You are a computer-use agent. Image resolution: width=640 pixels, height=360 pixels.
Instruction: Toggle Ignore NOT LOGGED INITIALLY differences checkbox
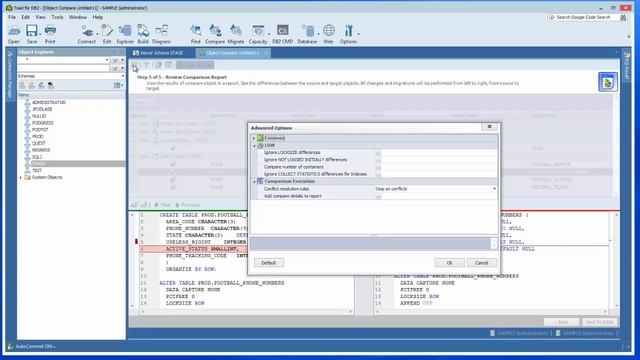point(378,160)
